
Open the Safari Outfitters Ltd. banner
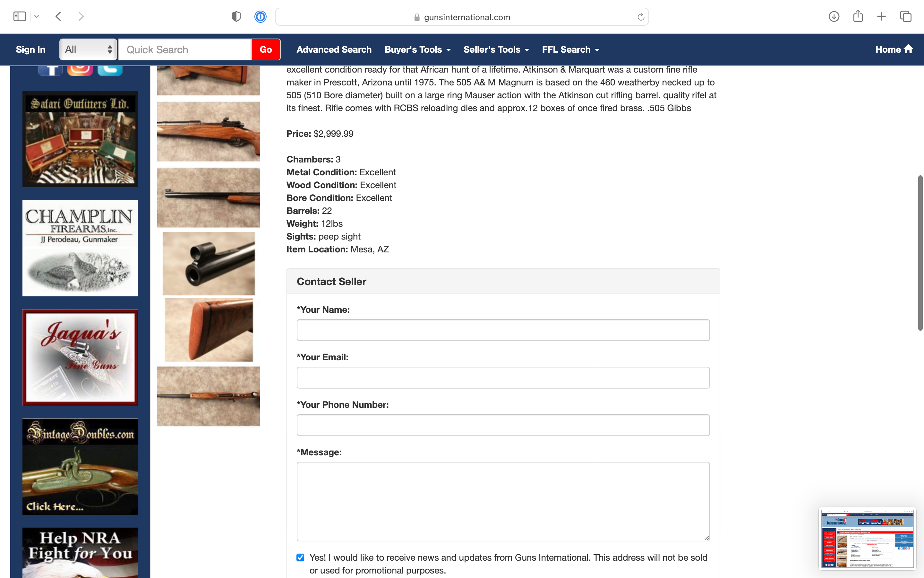coord(80,139)
